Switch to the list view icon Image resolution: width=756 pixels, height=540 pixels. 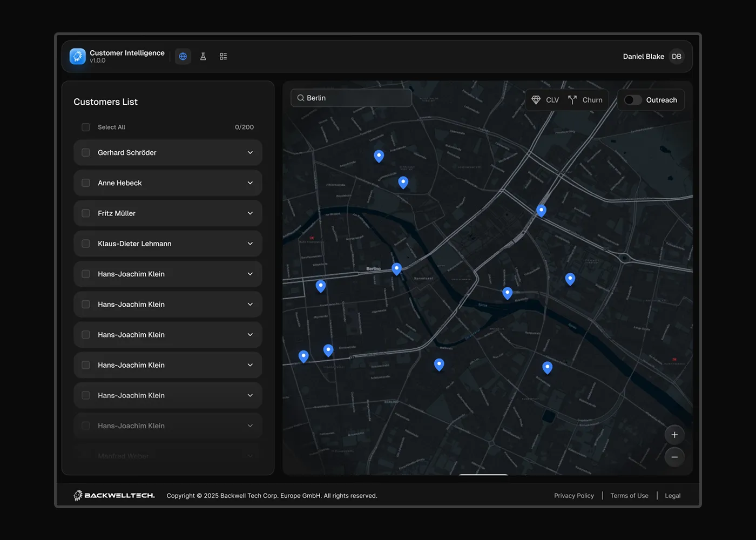223,56
